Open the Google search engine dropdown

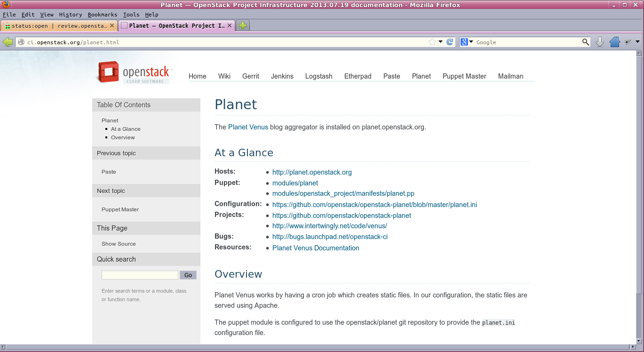467,42
